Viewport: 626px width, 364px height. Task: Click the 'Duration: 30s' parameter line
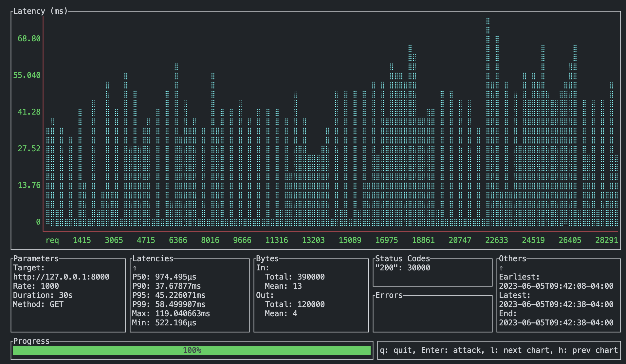coord(43,295)
